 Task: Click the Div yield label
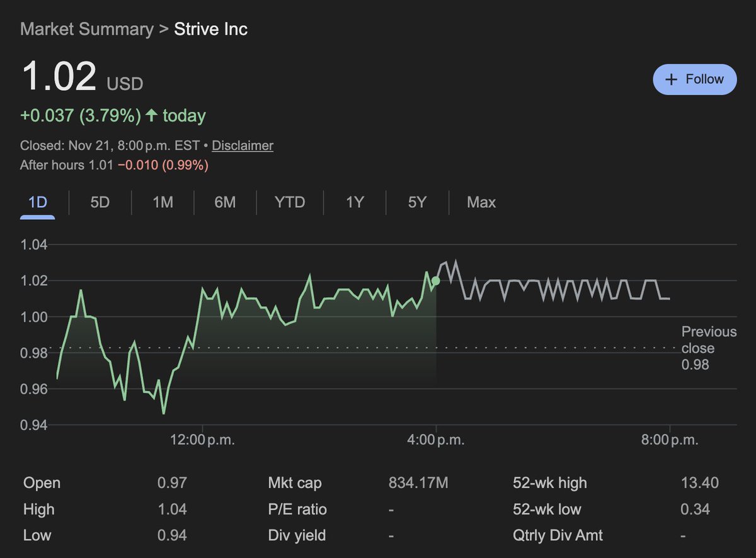pos(297,536)
